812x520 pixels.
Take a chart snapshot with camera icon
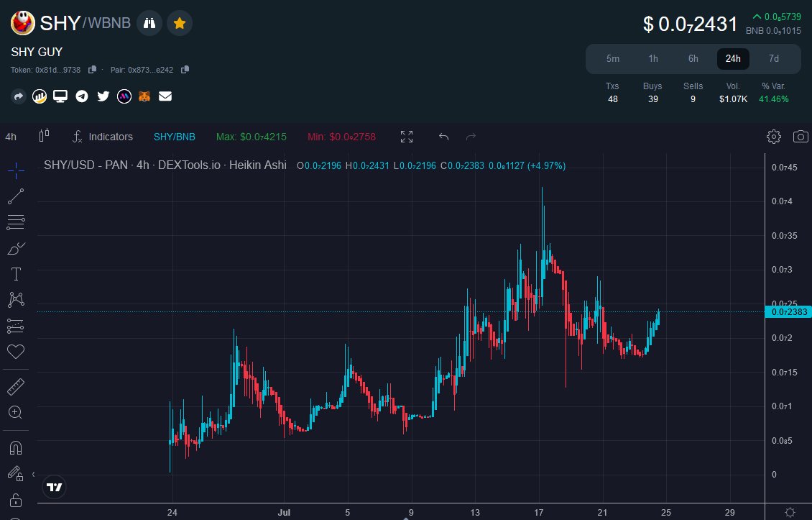click(x=801, y=137)
